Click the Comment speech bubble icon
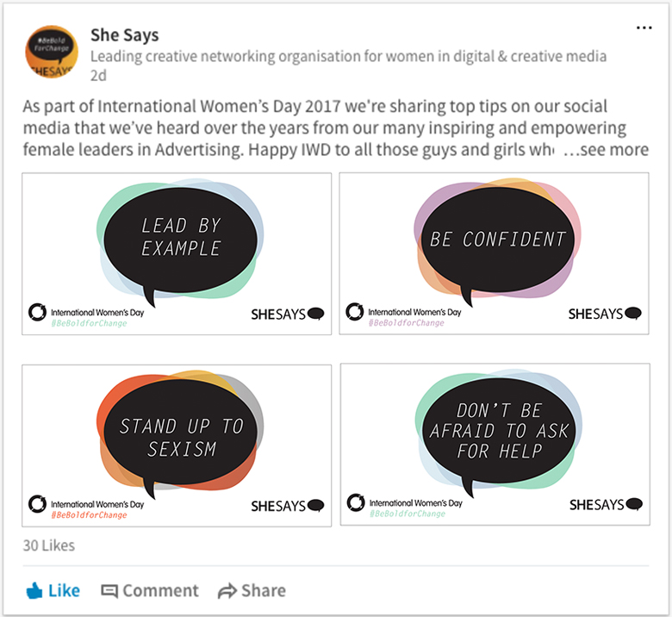 pos(109,591)
